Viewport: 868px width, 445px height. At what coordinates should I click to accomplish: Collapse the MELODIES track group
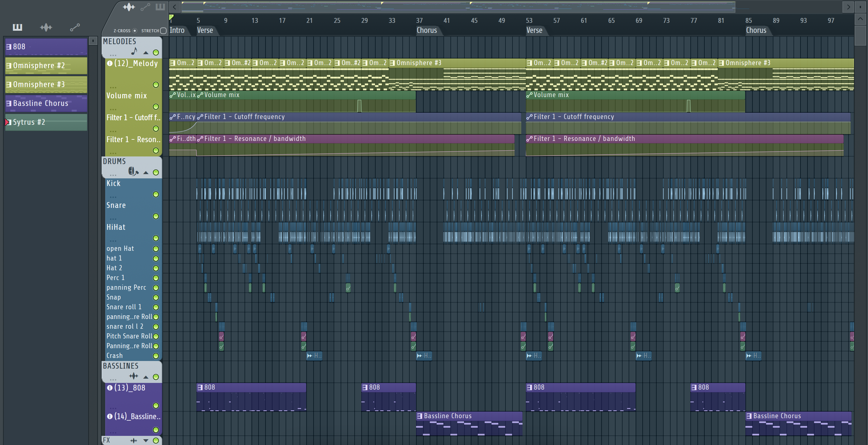coord(146,53)
